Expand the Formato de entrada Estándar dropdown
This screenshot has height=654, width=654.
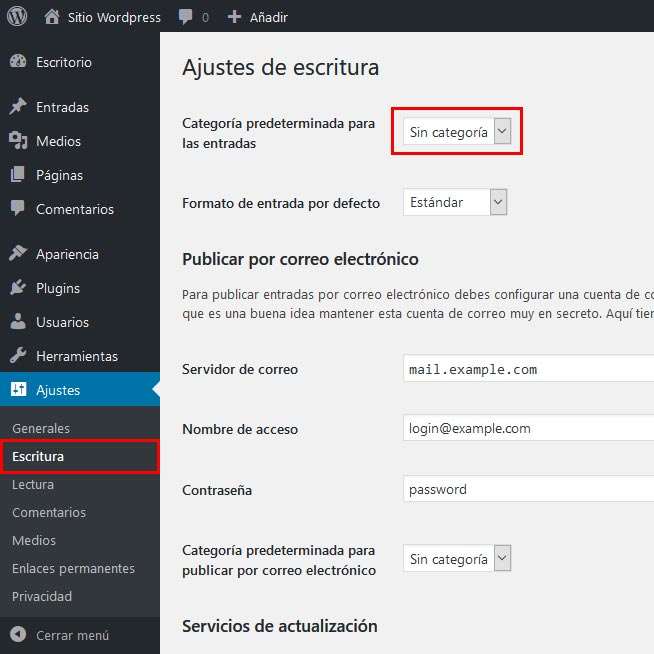tap(455, 202)
